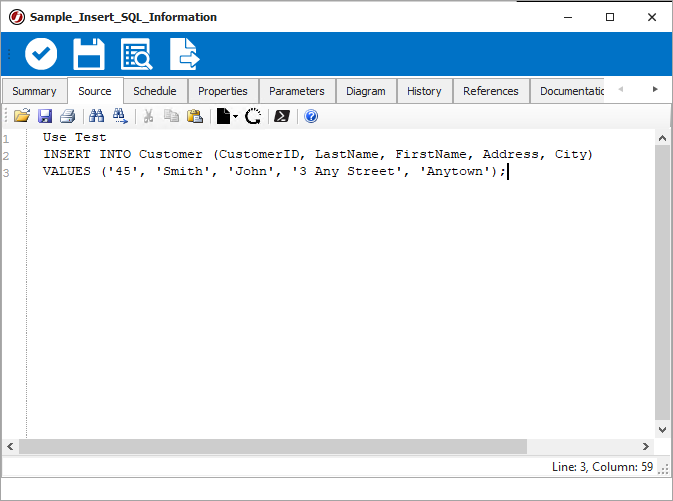Click the application logo in title bar

(17, 17)
